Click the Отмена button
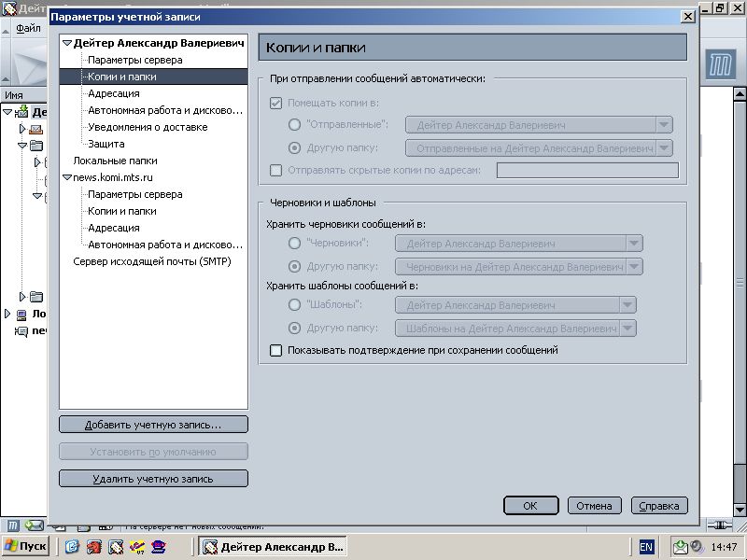Screen dimensions: 747x560 click(595, 506)
